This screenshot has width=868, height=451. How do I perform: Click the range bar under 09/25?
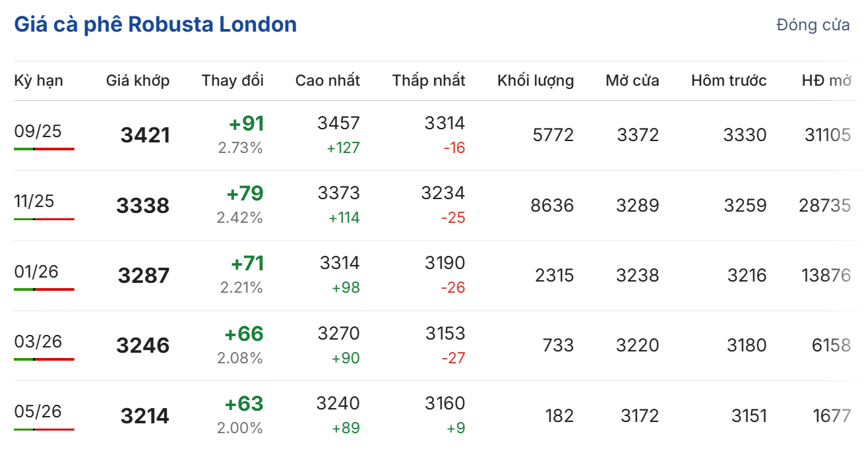pyautogui.click(x=44, y=149)
